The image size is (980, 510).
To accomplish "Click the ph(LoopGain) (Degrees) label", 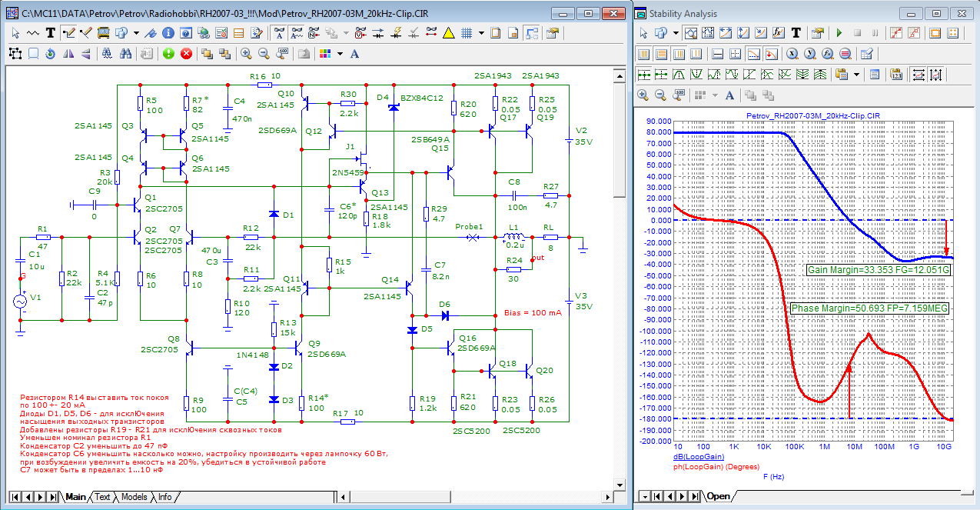I will [716, 466].
